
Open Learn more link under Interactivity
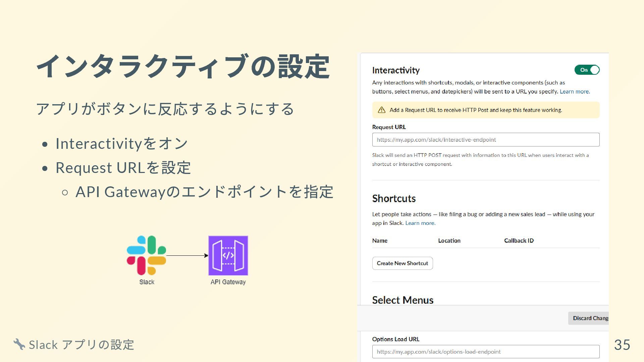(575, 92)
